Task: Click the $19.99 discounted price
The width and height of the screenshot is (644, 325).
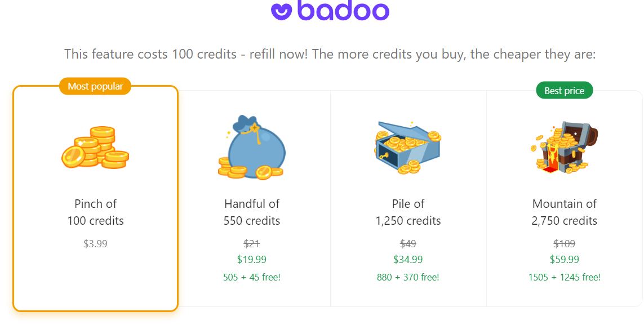Action: click(x=252, y=259)
